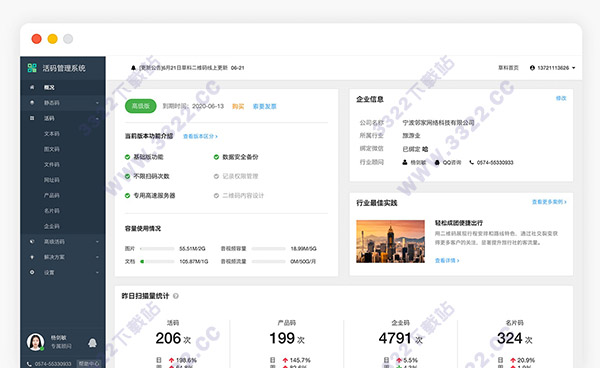This screenshot has width=600, height=368.
Task: Click the 高级活码 sidebar icon
Action: [32, 241]
